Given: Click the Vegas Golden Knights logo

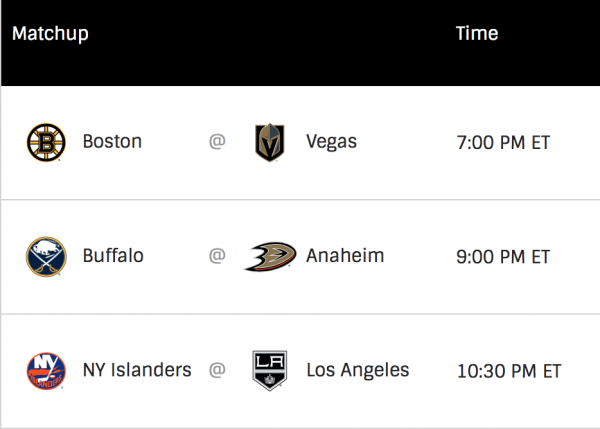Looking at the screenshot, I should tap(269, 142).
